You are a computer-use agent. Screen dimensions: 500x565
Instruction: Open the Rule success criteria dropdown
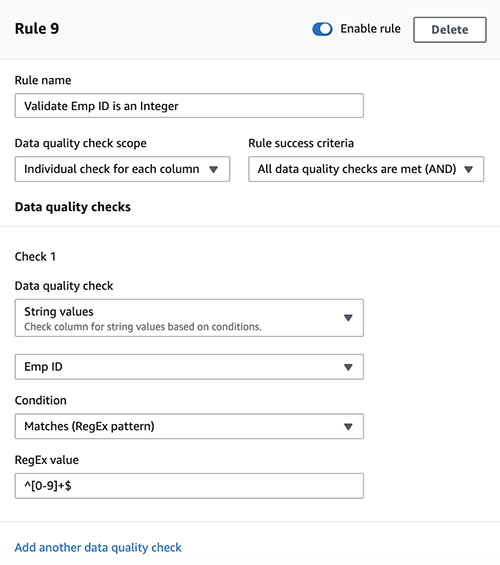tap(366, 169)
